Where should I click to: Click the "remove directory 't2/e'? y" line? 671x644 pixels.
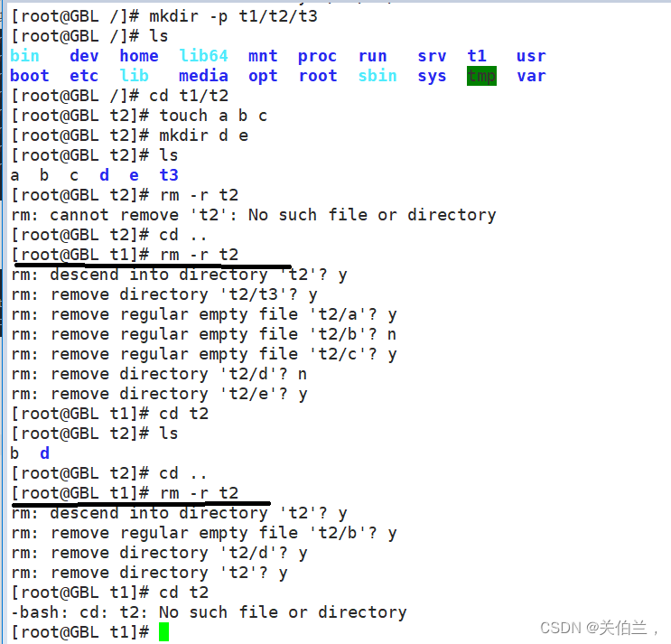click(x=159, y=395)
